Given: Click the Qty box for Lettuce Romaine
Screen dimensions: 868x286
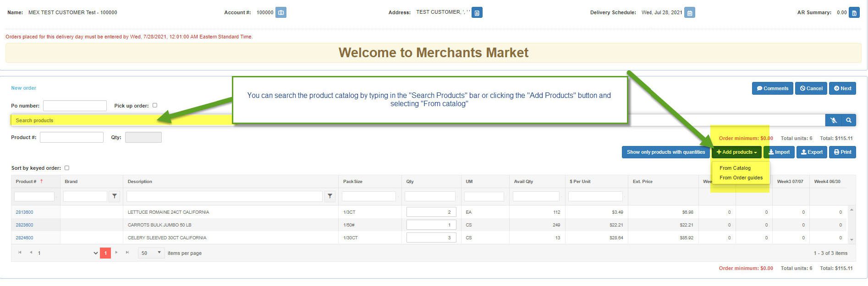Looking at the screenshot, I should click(431, 212).
